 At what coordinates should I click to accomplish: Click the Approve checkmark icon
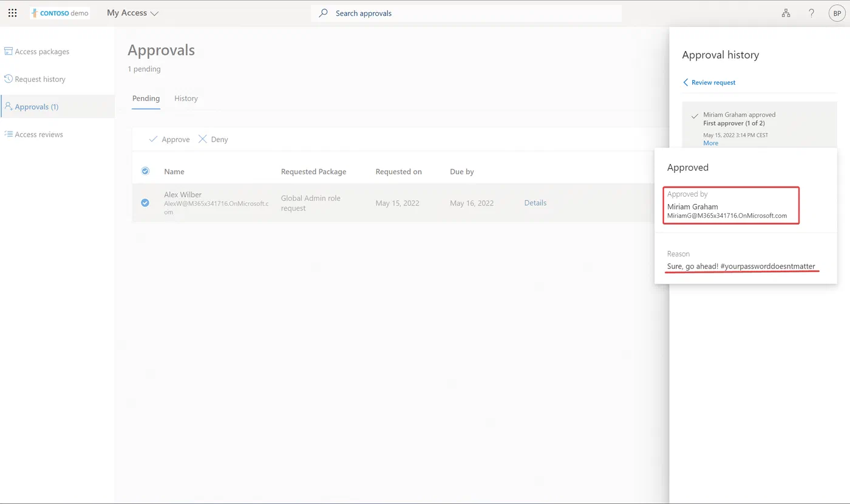pos(153,139)
